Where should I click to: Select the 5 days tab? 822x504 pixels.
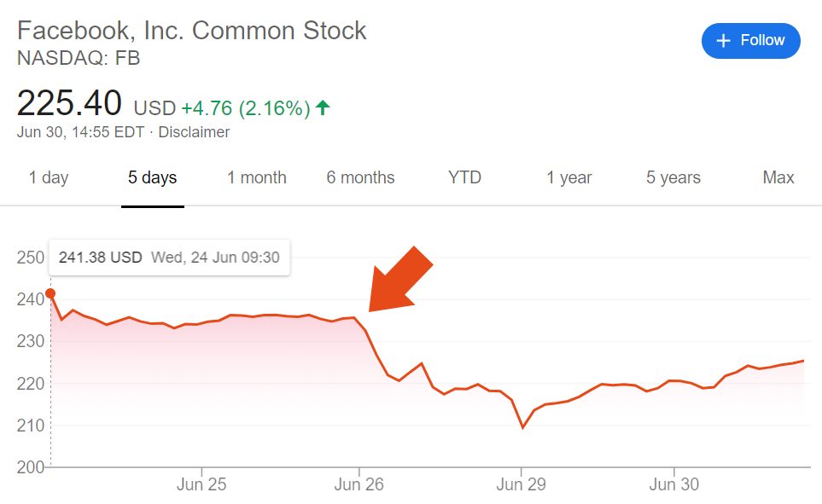pyautogui.click(x=153, y=177)
